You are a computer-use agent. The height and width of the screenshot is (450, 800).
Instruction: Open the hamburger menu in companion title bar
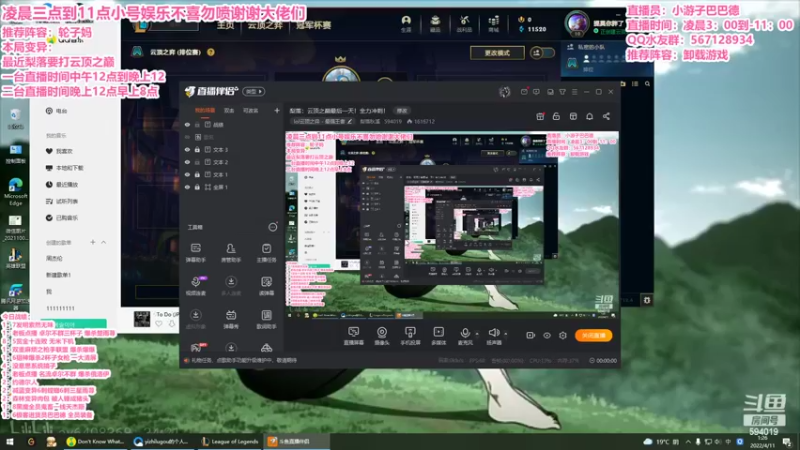(x=574, y=92)
